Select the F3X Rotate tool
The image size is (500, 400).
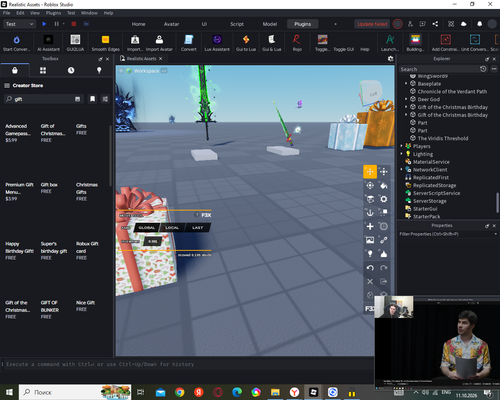pyautogui.click(x=370, y=185)
